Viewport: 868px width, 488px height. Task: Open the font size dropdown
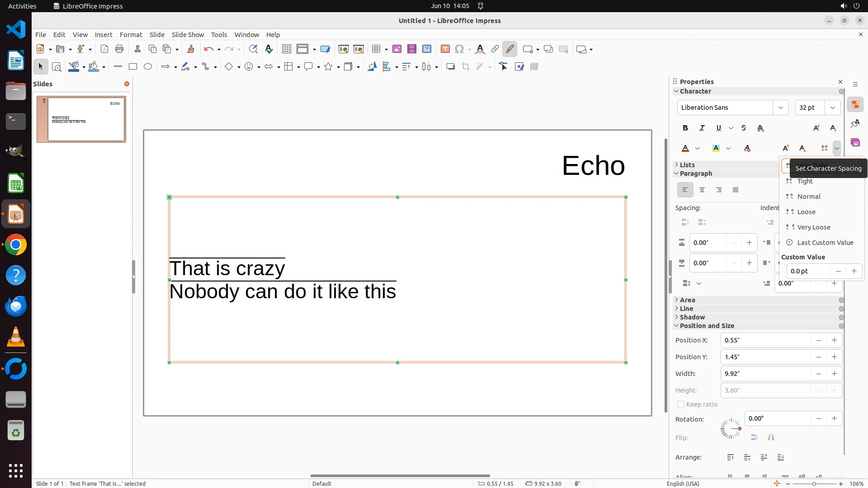point(832,108)
